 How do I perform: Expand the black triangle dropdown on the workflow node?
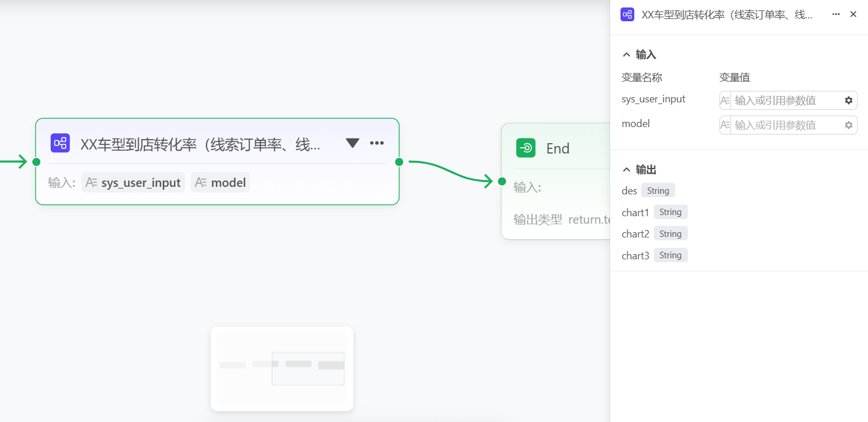pos(352,143)
